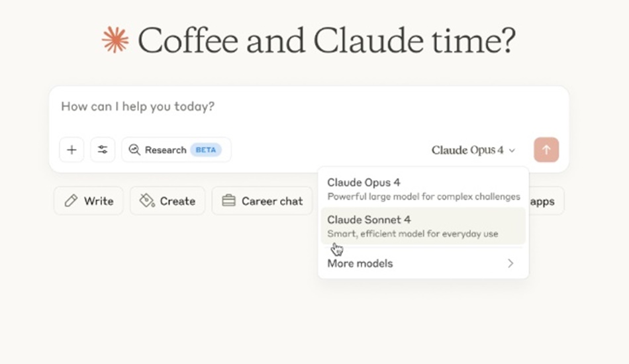Click the partially hidden apps button

pyautogui.click(x=547, y=201)
